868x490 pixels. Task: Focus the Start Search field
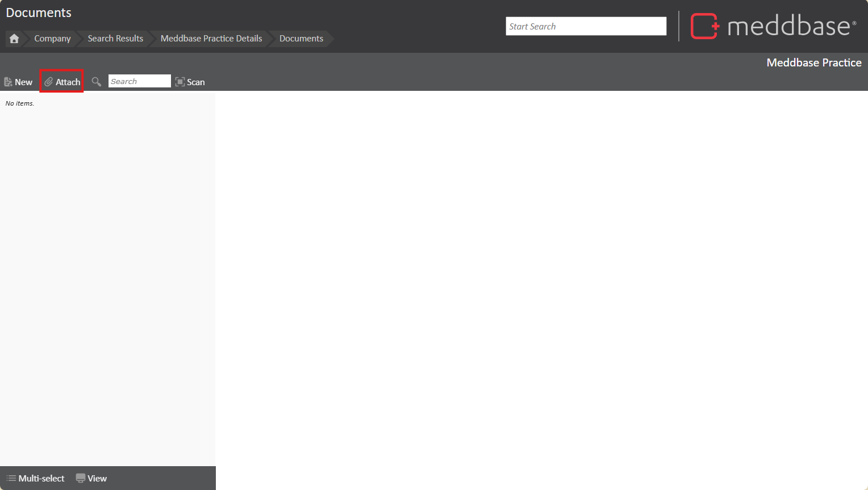tap(586, 26)
